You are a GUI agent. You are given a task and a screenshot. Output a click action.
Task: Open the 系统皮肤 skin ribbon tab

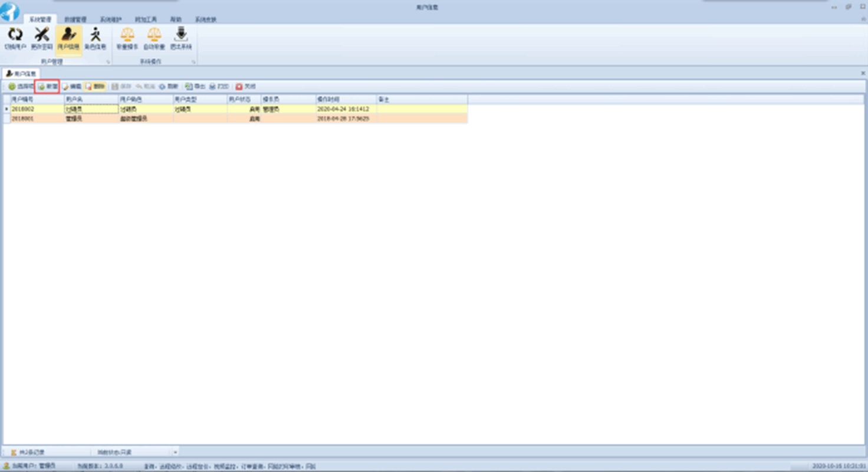(x=206, y=19)
